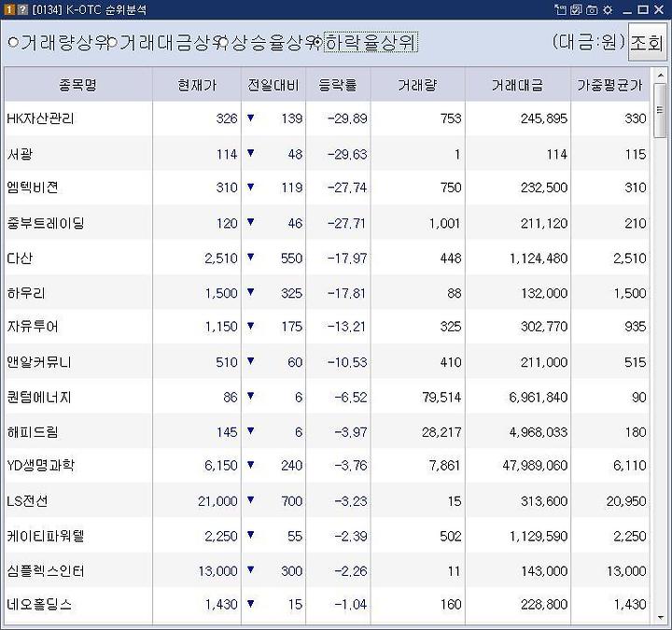Select the 해피드림 stock row
This screenshot has width=672, height=630.
pyautogui.click(x=327, y=432)
